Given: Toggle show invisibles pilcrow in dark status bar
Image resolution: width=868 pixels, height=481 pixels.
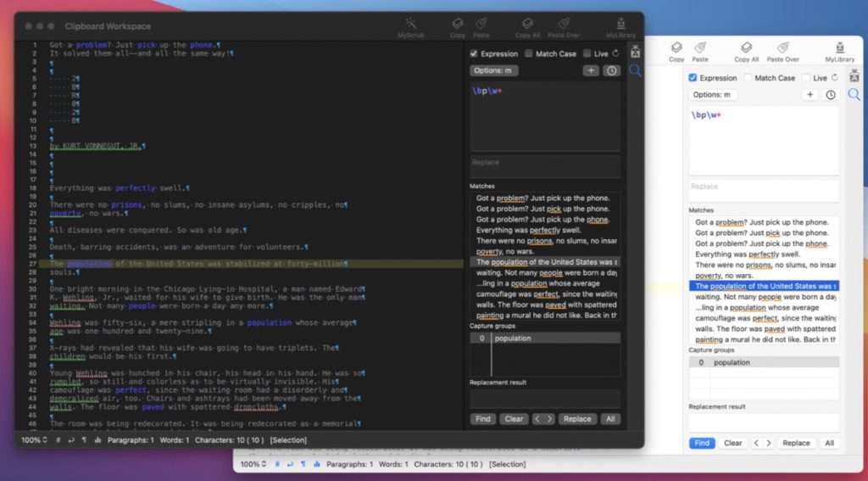Looking at the screenshot, I should (83, 440).
